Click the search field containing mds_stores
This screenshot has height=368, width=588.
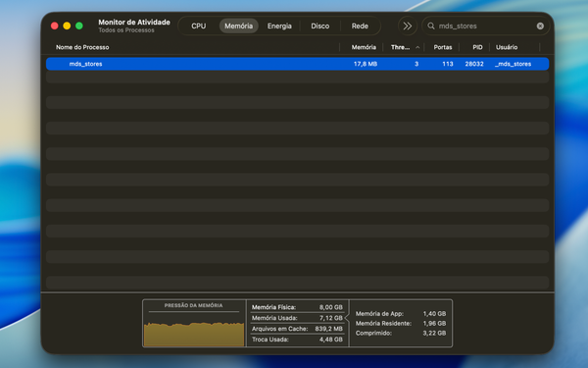tap(486, 26)
